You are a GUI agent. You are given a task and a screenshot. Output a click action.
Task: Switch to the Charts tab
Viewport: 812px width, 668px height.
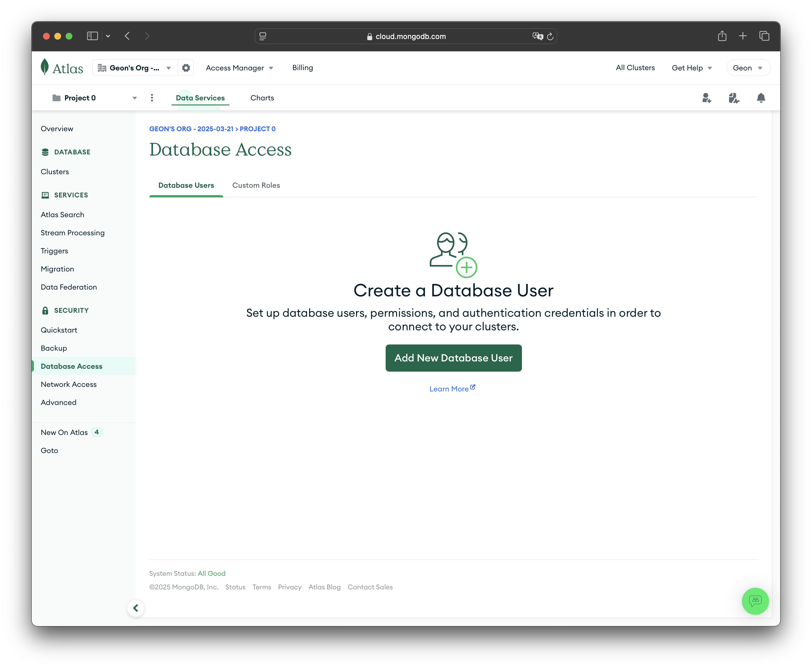pyautogui.click(x=262, y=98)
